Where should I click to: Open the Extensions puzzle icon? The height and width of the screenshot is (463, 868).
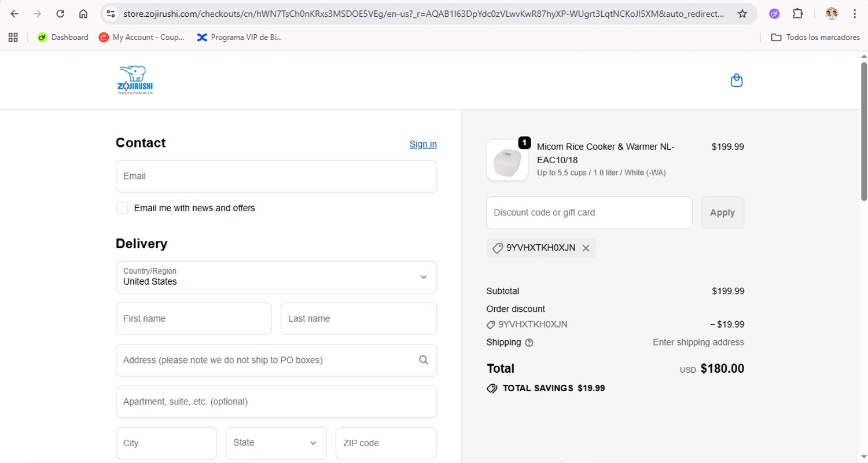pos(797,14)
